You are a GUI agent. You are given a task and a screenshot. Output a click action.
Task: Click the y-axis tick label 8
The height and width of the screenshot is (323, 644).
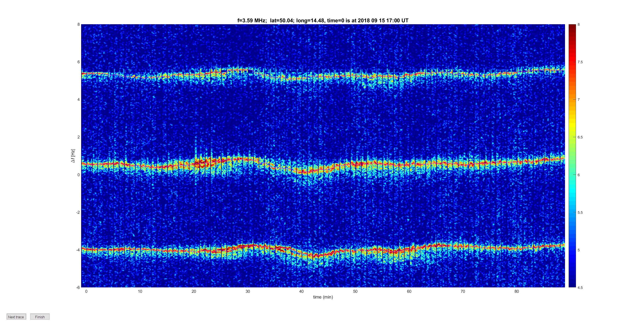click(79, 24)
